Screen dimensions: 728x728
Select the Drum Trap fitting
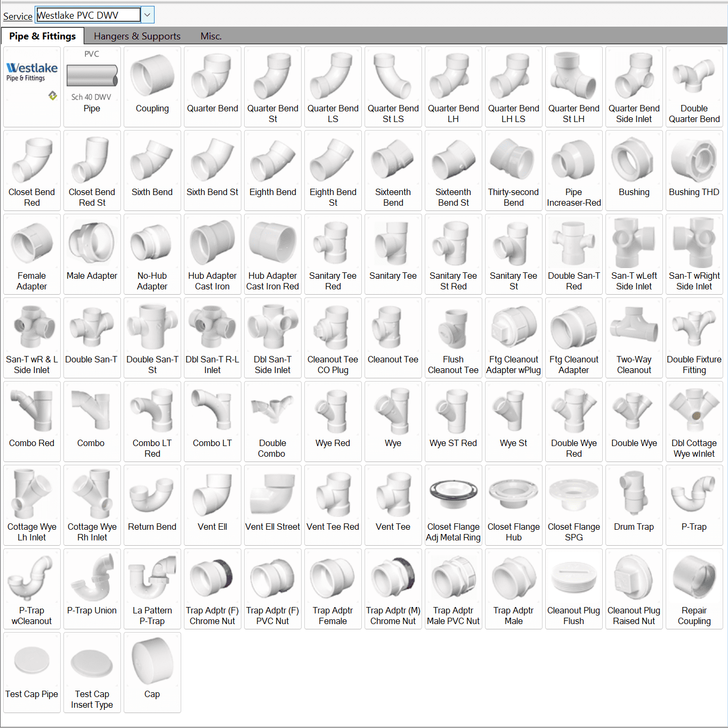634,505
